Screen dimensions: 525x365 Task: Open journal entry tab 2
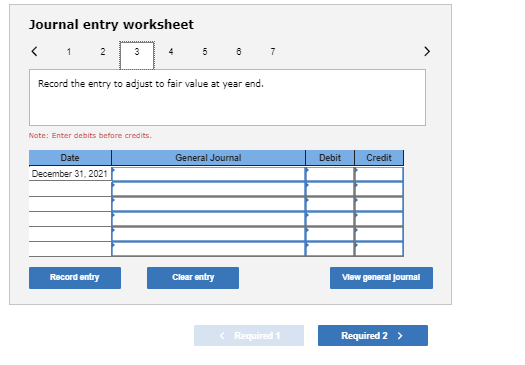click(x=103, y=52)
